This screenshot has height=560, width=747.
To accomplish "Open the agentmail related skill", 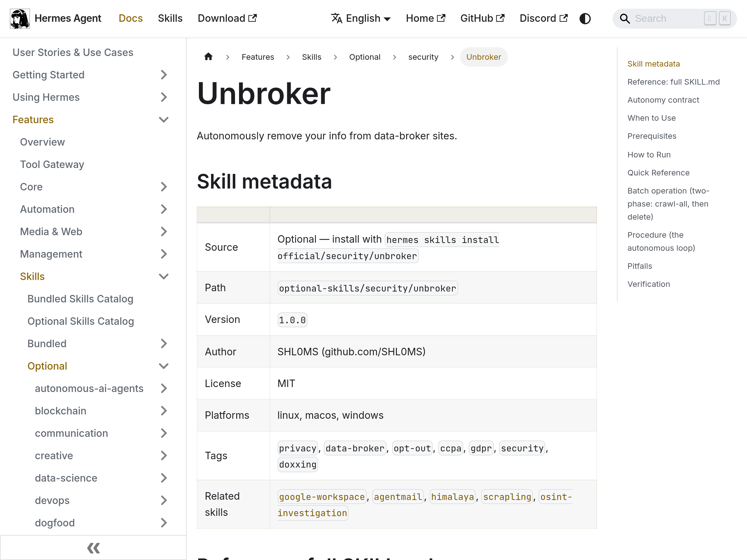I will pyautogui.click(x=398, y=497).
